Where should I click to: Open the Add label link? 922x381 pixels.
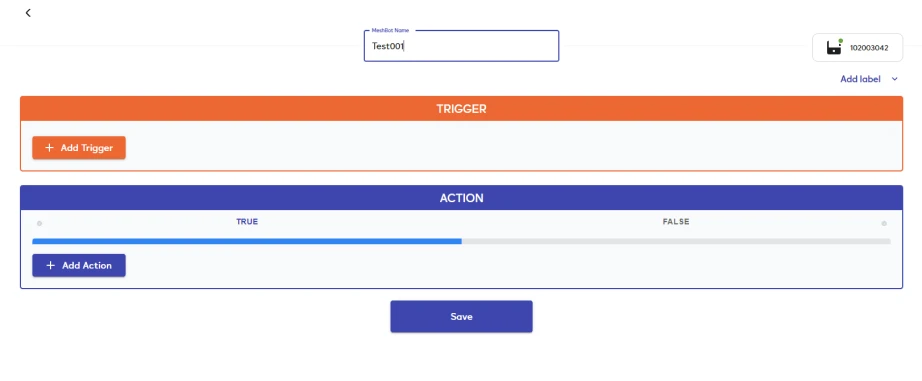(x=860, y=79)
